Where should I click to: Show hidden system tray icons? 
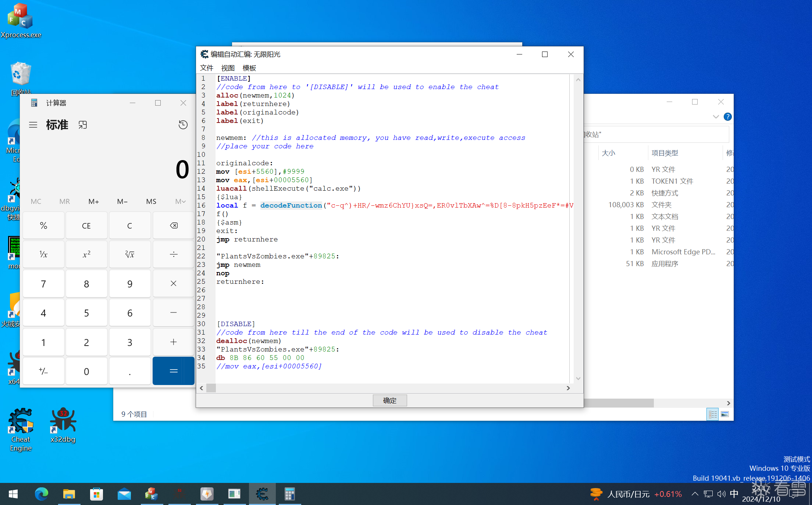[x=695, y=494]
